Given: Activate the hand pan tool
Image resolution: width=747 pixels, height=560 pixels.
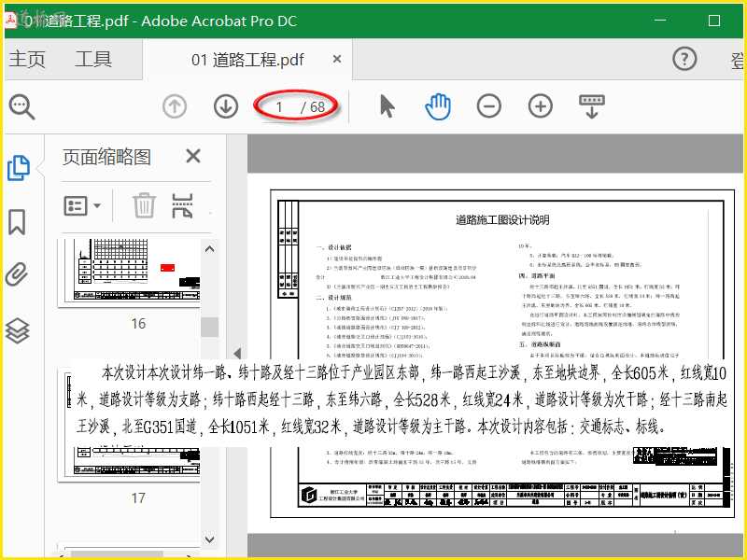Looking at the screenshot, I should 438,106.
